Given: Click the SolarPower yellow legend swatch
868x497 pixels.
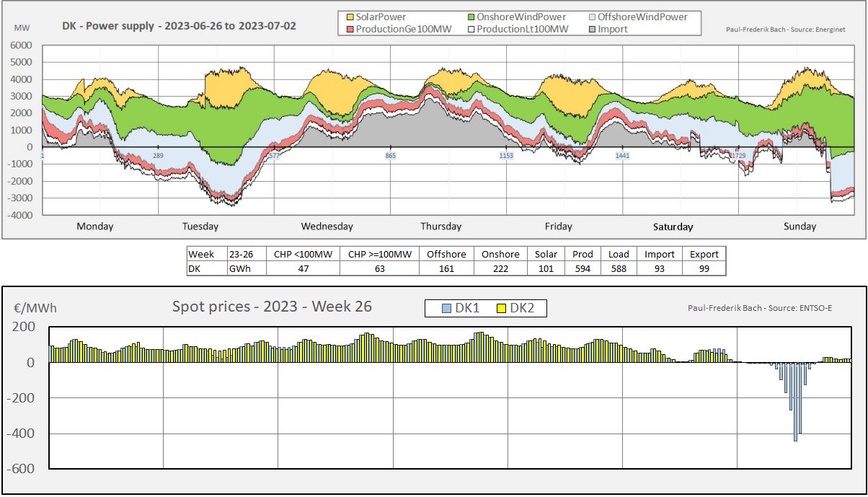Looking at the screenshot, I should coord(350,17).
